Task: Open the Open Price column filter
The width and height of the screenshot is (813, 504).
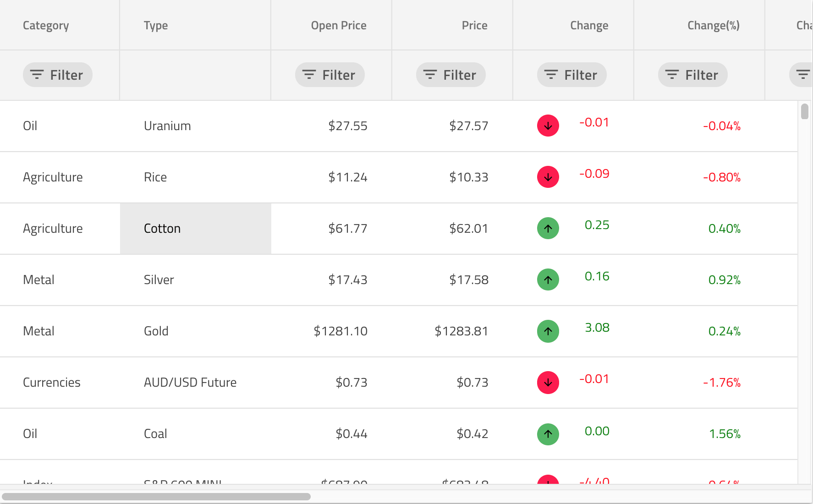Action: (x=330, y=75)
